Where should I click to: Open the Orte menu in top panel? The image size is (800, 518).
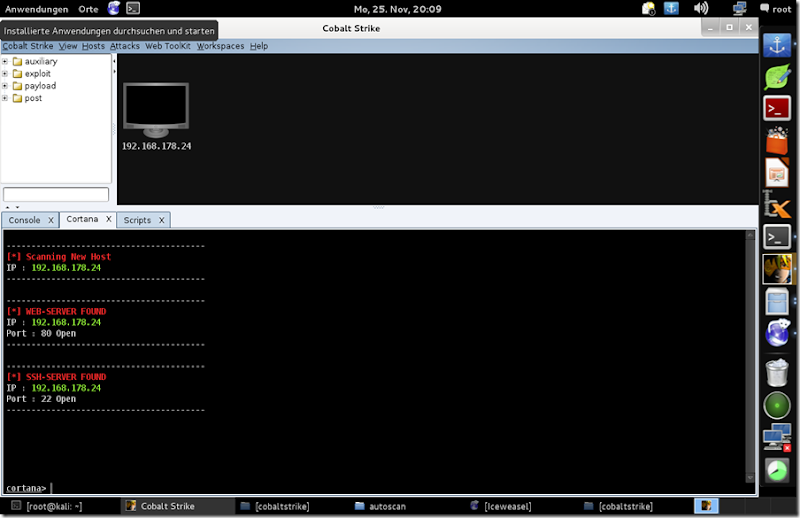click(x=88, y=9)
